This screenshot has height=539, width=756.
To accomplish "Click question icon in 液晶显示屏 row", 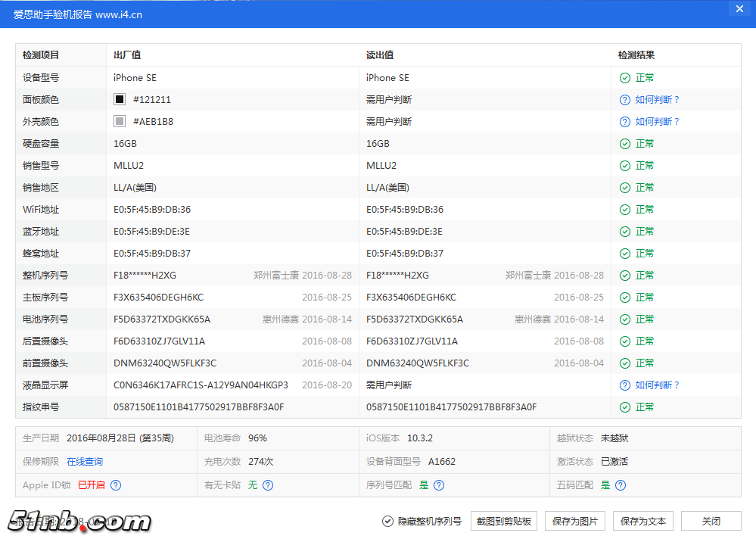I will point(625,385).
